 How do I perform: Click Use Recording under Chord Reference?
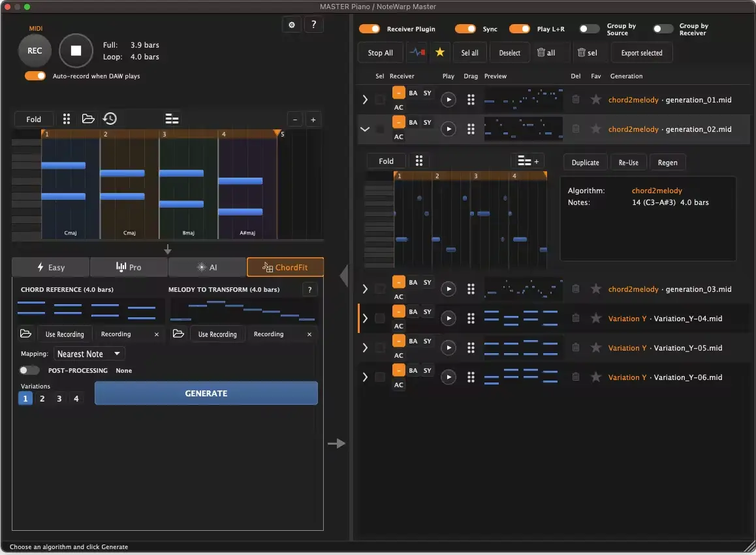pyautogui.click(x=65, y=334)
